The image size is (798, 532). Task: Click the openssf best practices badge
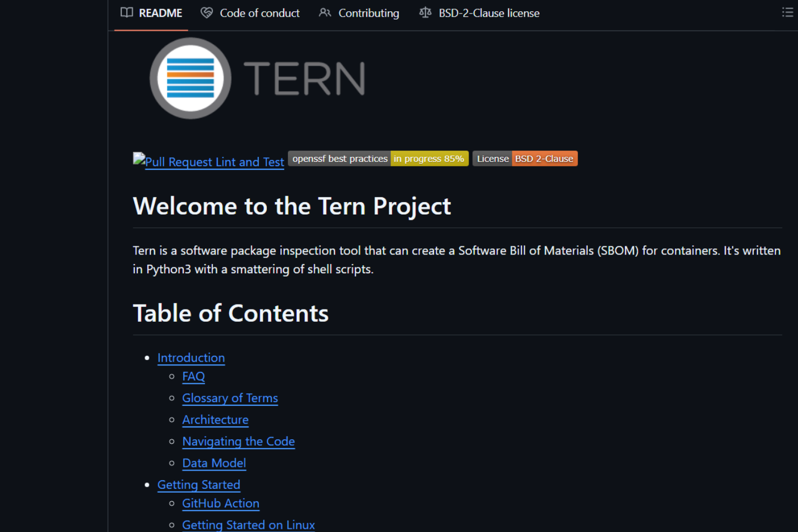[378, 158]
